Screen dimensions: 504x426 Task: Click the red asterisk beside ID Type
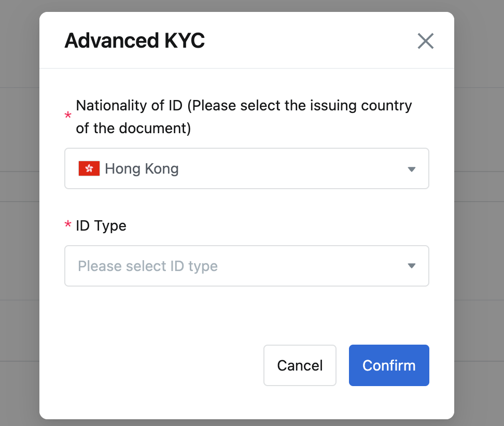point(68,224)
